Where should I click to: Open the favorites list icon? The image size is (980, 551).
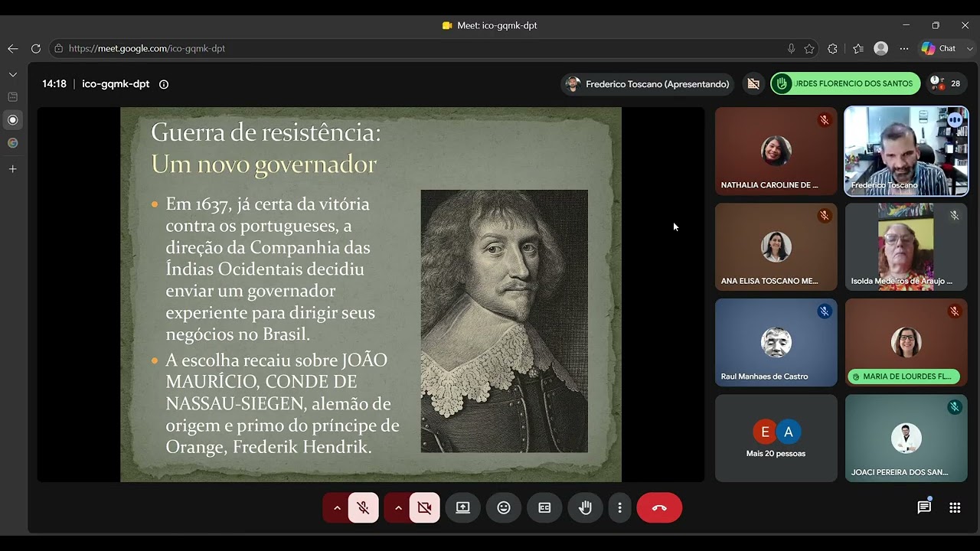tap(858, 48)
